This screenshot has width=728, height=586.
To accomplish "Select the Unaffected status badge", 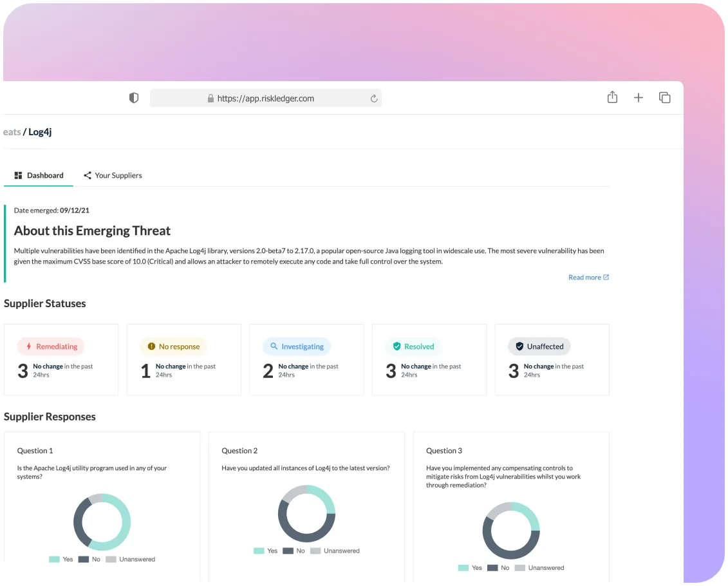I will [539, 346].
